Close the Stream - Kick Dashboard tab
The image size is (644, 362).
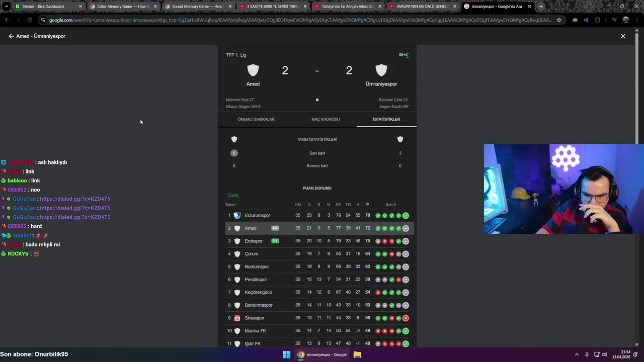(x=80, y=7)
